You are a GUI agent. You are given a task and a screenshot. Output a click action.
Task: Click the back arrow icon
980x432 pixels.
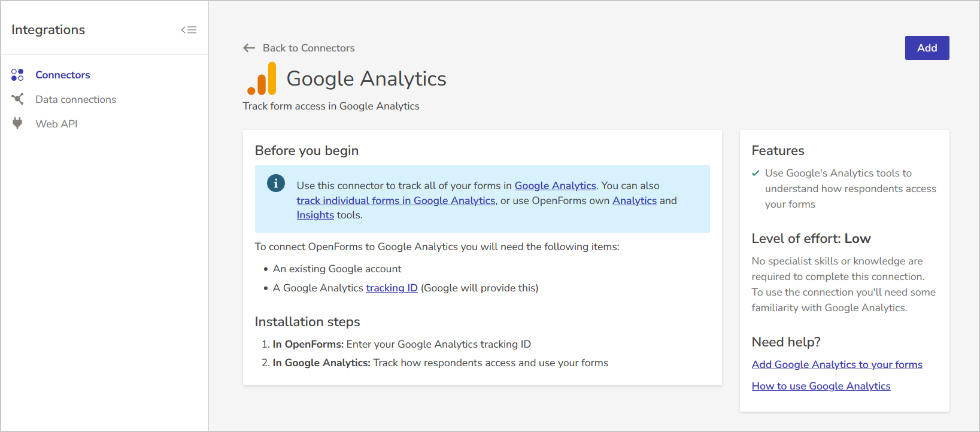pos(249,48)
